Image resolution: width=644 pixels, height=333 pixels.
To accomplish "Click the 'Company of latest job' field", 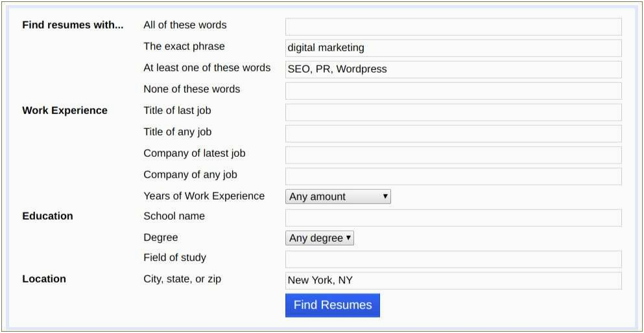I will (x=453, y=155).
